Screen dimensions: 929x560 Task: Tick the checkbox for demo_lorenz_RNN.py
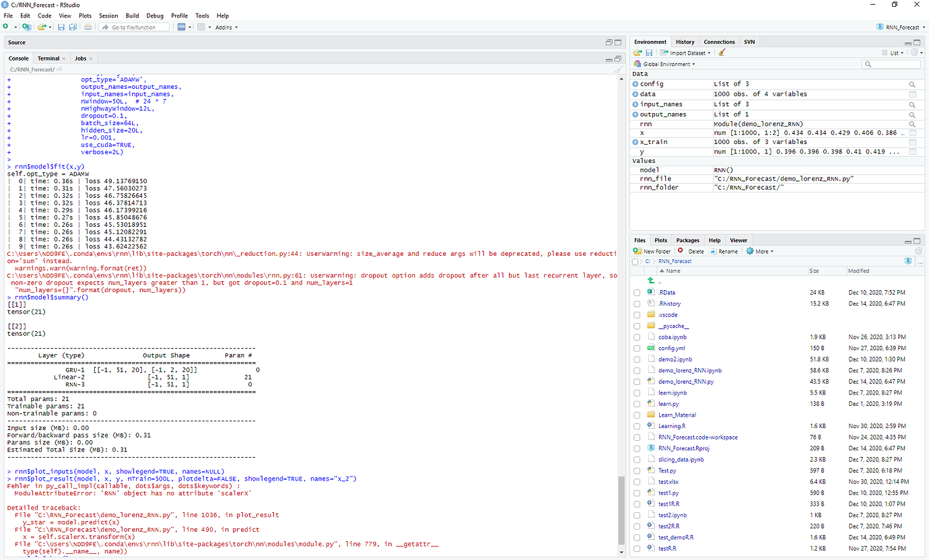(x=637, y=381)
